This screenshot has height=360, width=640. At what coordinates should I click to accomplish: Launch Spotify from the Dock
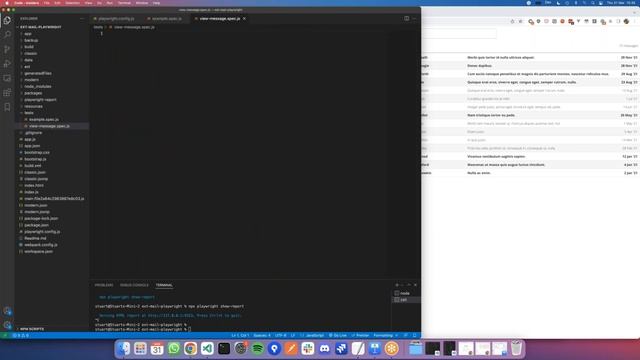point(258,349)
